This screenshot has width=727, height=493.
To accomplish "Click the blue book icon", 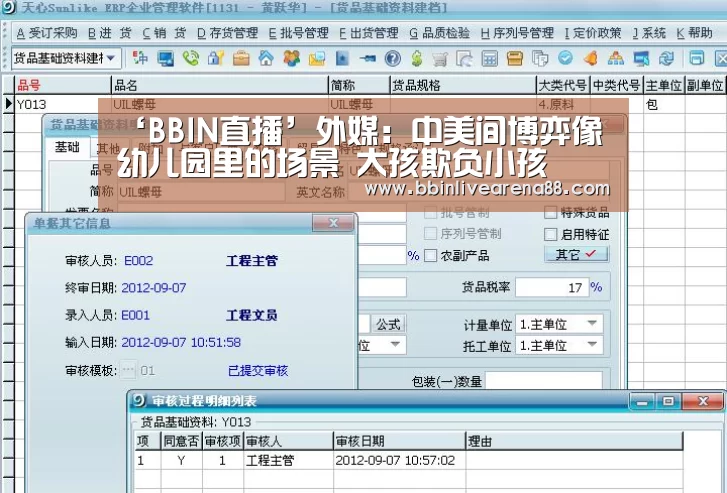I will click(342, 58).
